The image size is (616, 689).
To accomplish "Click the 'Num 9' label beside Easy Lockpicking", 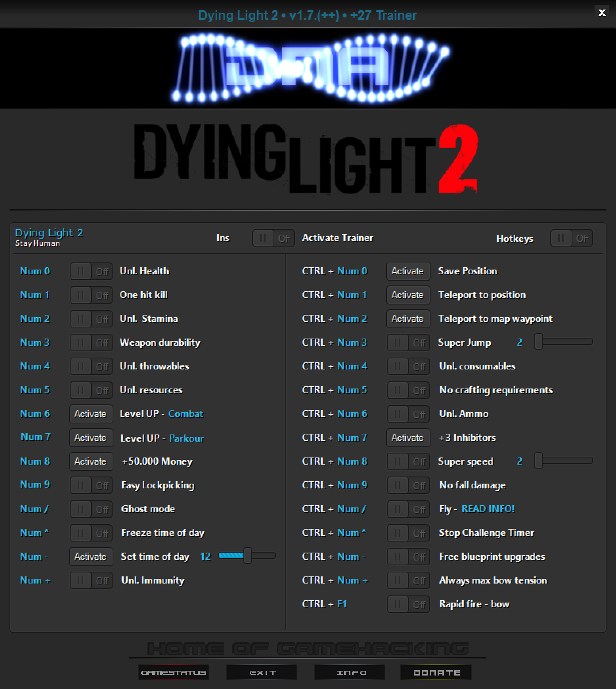I will click(35, 484).
